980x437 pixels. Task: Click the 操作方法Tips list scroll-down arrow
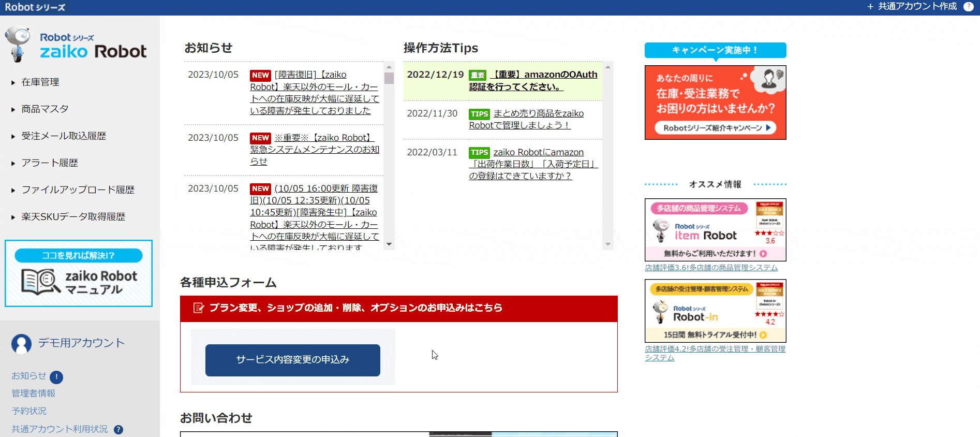point(608,244)
